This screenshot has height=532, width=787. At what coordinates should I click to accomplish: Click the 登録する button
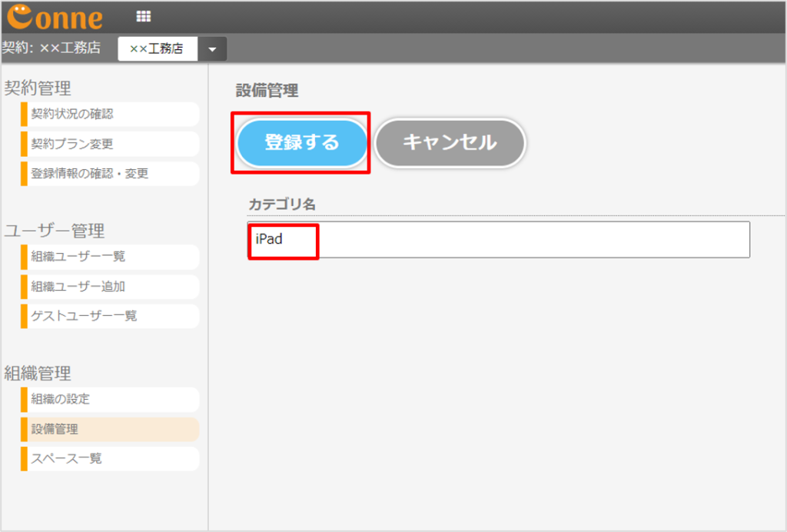coord(301,142)
